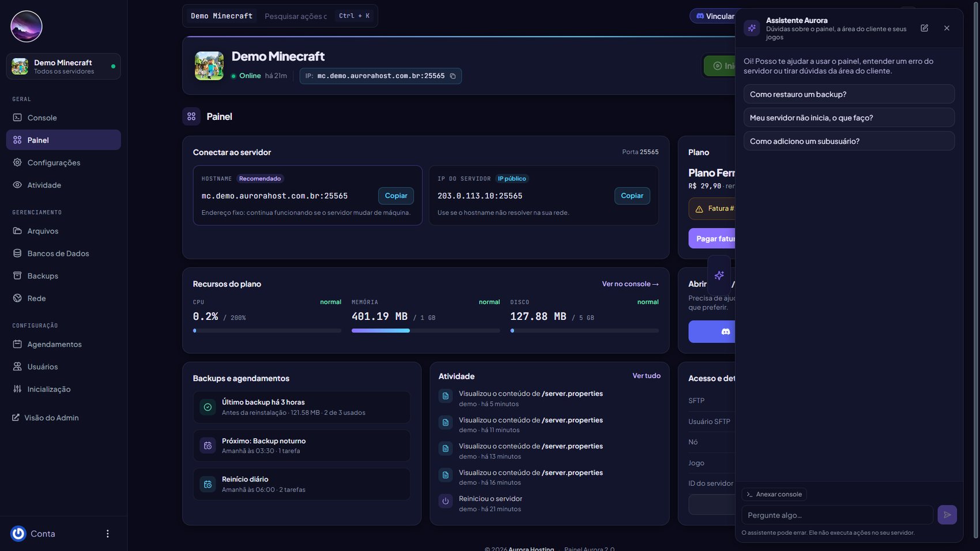Click the Ver no console link

click(630, 284)
